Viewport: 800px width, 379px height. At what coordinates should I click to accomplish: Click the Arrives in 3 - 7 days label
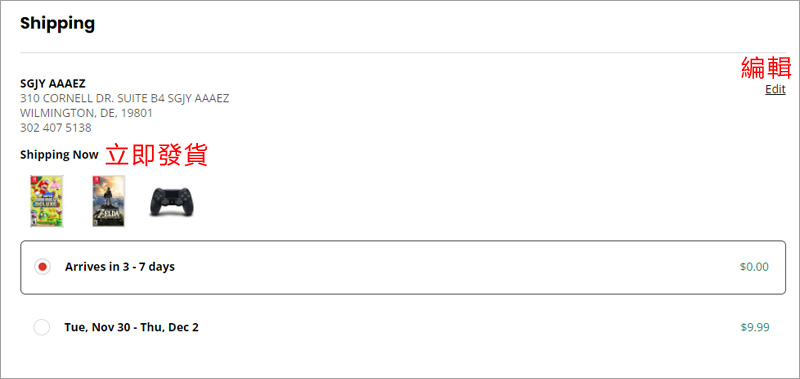pyautogui.click(x=120, y=267)
